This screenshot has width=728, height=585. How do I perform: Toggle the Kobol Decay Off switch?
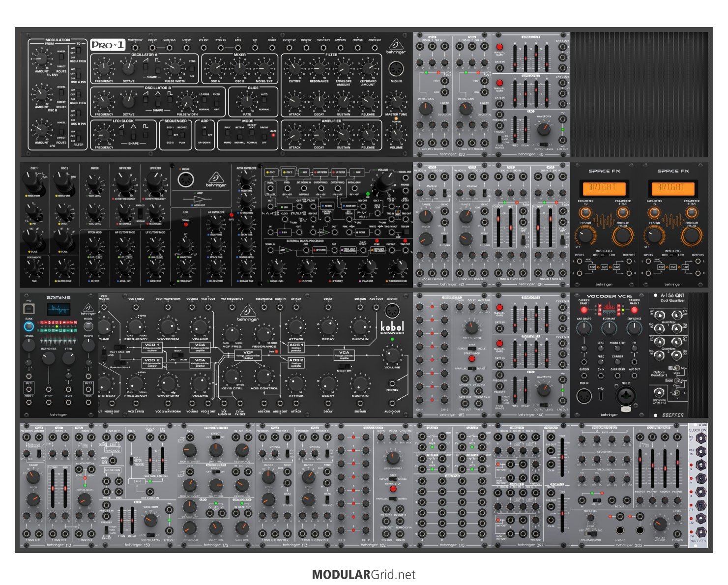pos(345,366)
